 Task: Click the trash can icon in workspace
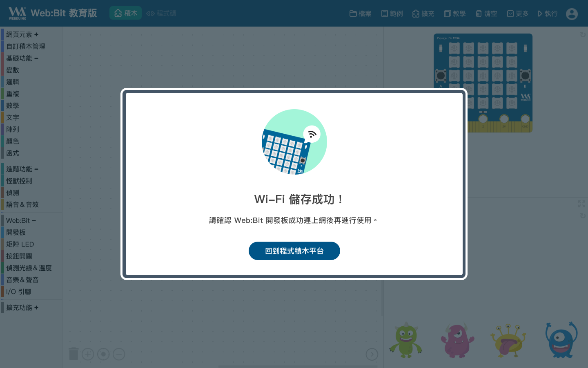click(73, 354)
